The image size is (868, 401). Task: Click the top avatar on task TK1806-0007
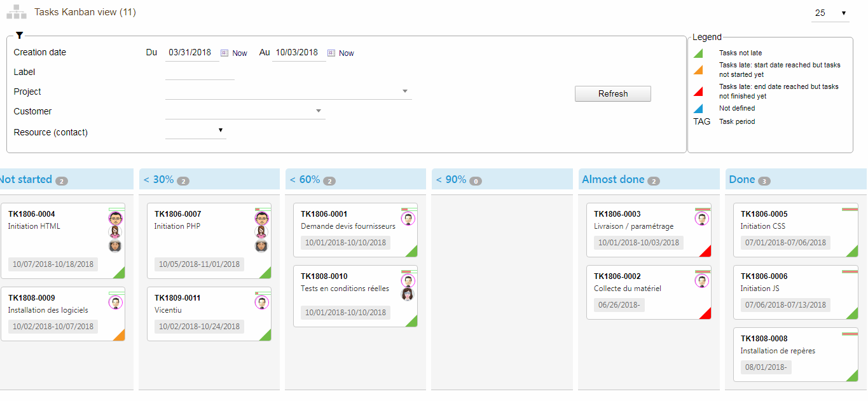click(x=261, y=218)
